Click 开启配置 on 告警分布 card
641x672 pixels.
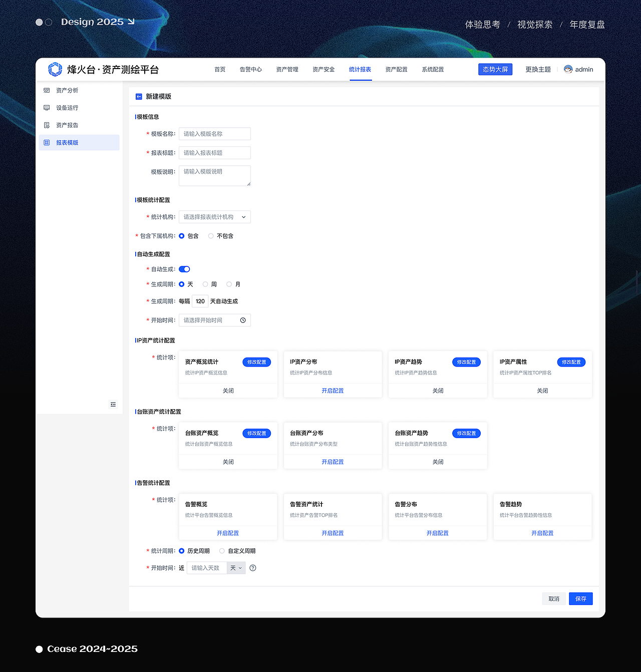coord(438,533)
